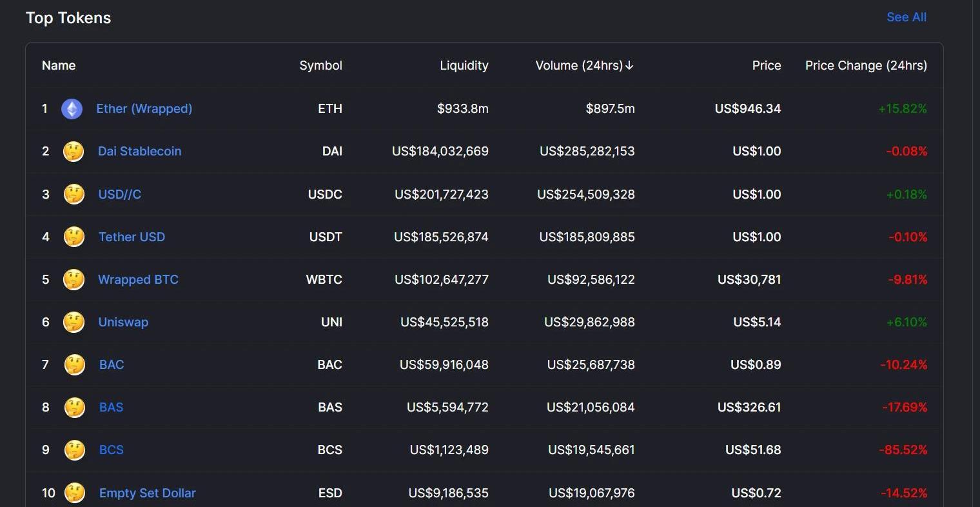Click the Dai Stablecoin thinking-face token icon
The height and width of the screenshot is (507, 980).
click(x=73, y=152)
